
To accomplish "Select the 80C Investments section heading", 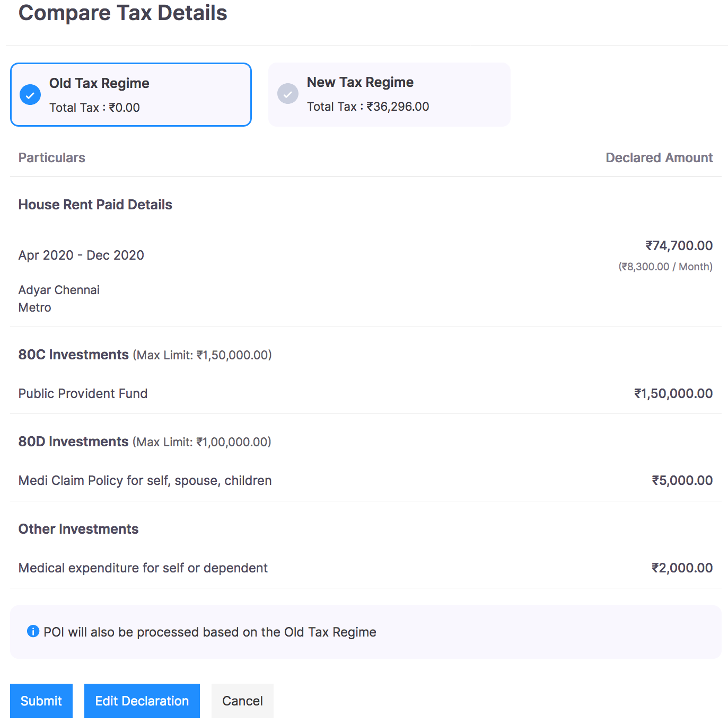I will click(74, 355).
